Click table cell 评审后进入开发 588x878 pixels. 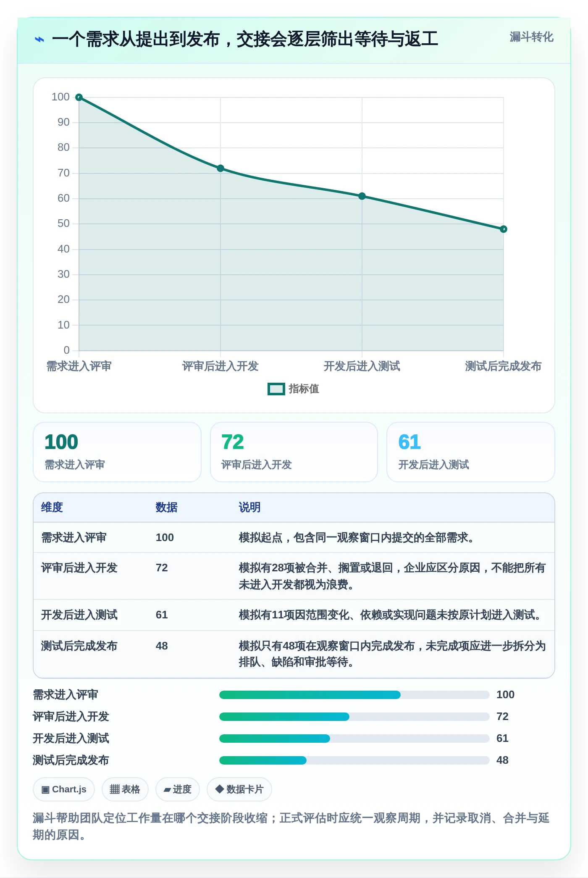(79, 568)
